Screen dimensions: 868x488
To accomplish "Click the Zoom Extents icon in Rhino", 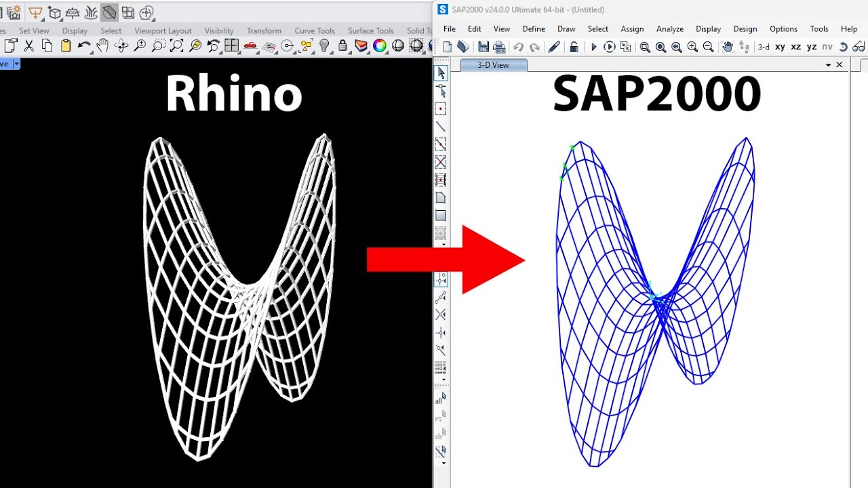I will click(x=176, y=46).
